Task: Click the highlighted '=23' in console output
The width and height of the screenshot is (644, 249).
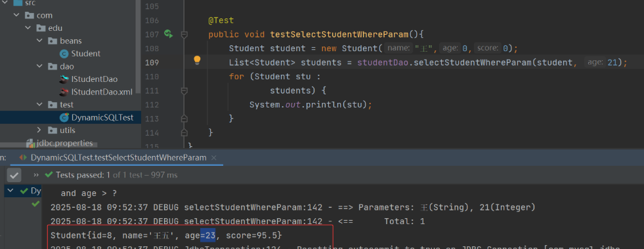Action: 208,235
